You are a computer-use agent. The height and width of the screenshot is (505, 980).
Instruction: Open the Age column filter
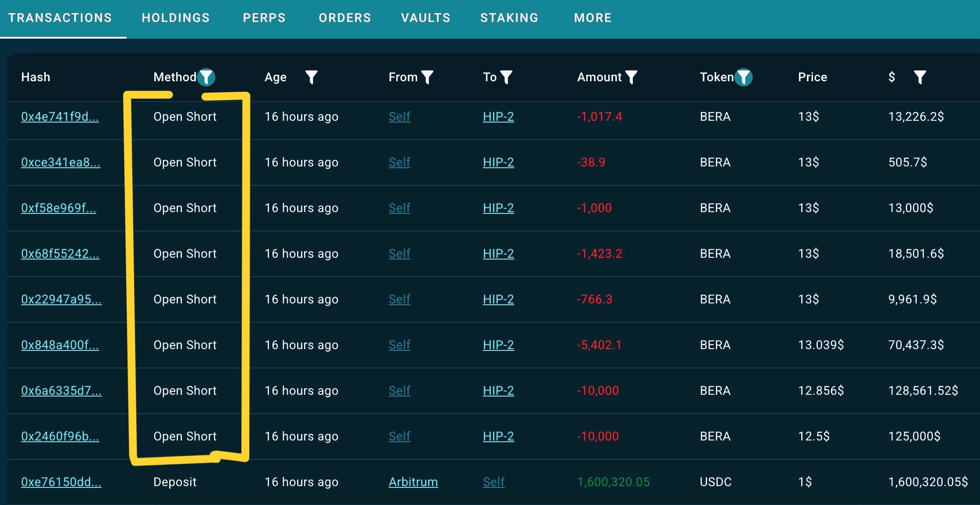point(311,77)
